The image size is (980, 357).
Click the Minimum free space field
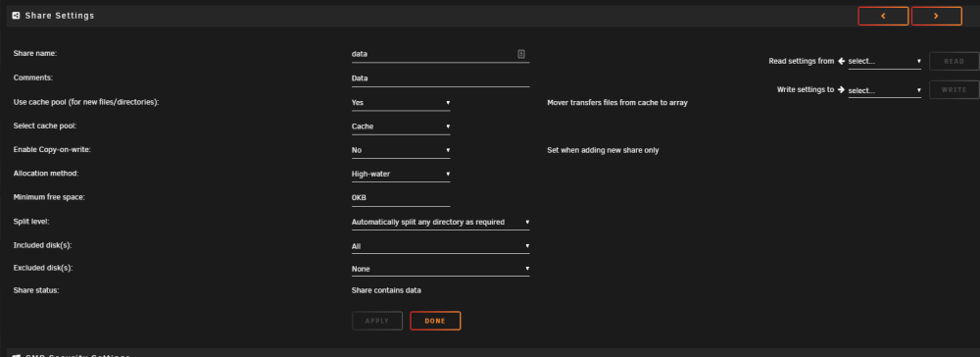point(401,198)
